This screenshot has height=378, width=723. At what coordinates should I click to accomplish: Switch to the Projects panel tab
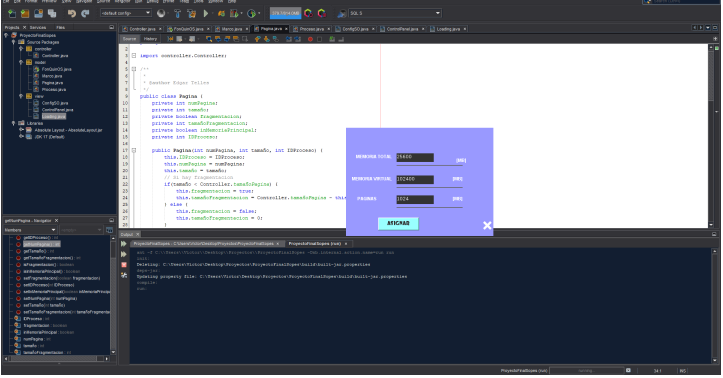coord(12,28)
